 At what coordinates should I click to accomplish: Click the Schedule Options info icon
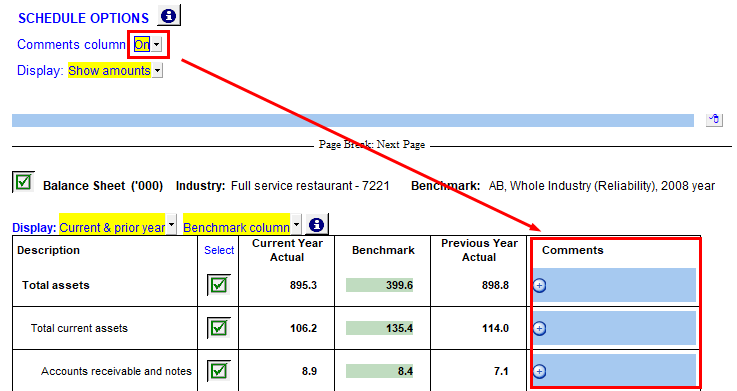(169, 16)
